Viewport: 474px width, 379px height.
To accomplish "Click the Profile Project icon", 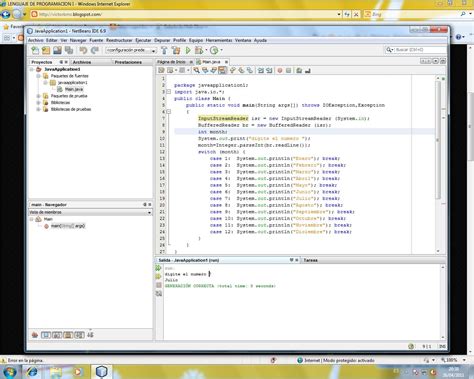I will pos(214,50).
